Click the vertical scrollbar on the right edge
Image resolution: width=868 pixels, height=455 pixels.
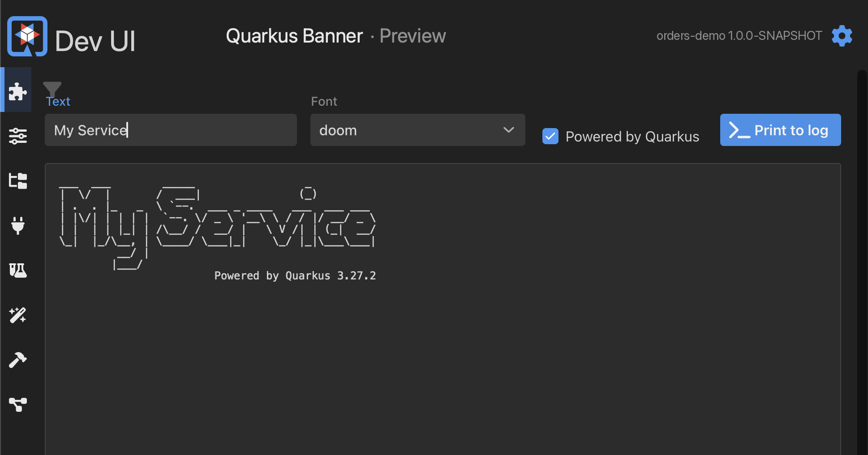pyautogui.click(x=862, y=262)
